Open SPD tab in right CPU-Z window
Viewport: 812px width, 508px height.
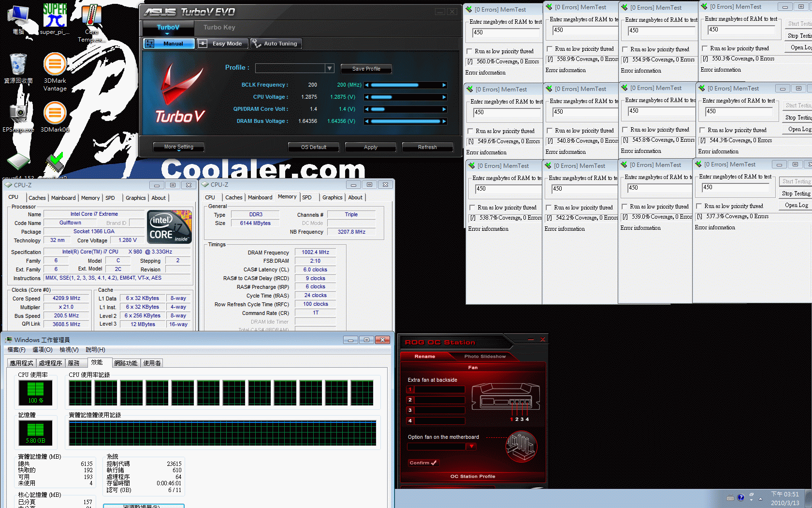307,197
